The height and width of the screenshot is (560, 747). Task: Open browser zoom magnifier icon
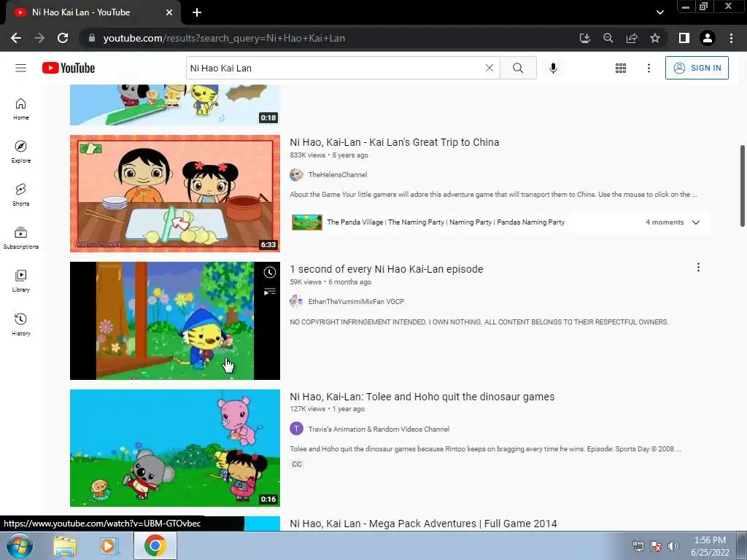608,38
